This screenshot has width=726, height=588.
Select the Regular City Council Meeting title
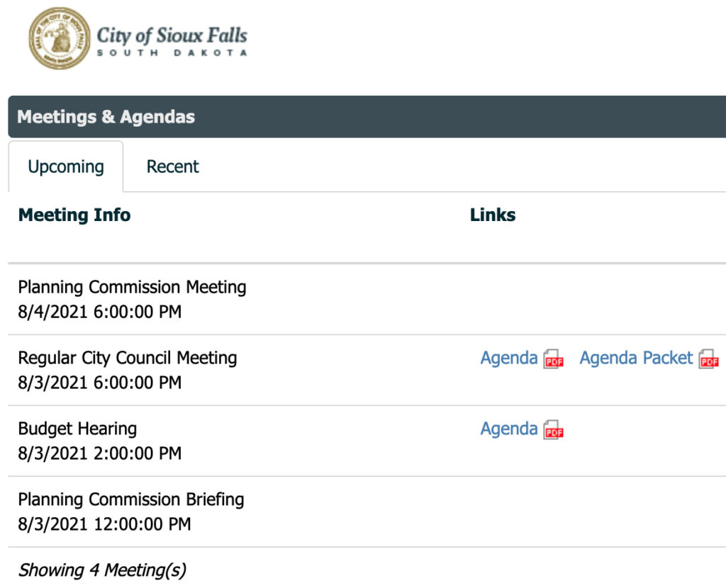pyautogui.click(x=128, y=358)
